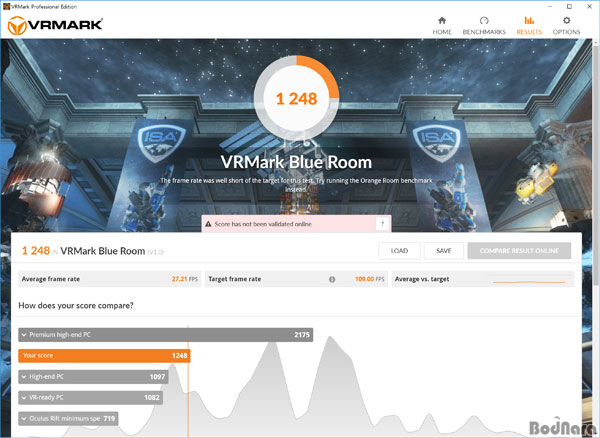Go to the Home tab
The width and height of the screenshot is (600, 438).
point(442,26)
